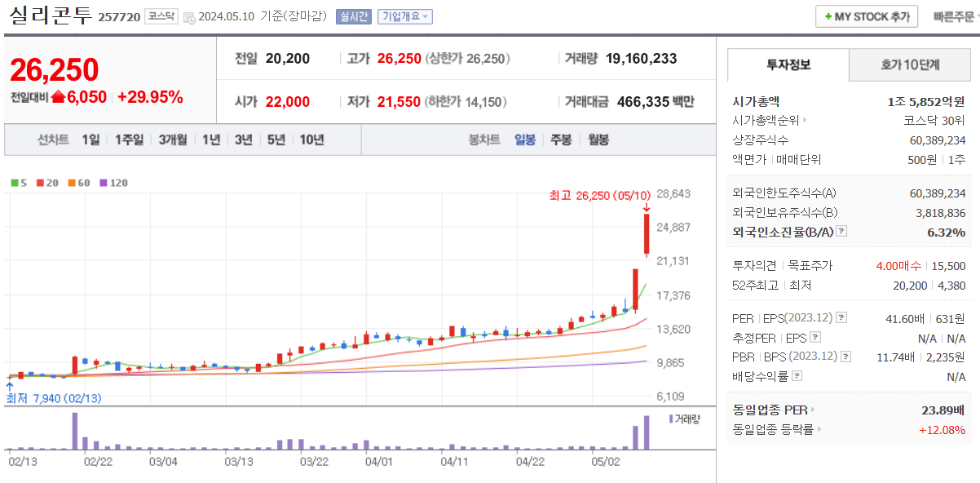Open the 기업개요 dropdown

pyautogui.click(x=405, y=16)
